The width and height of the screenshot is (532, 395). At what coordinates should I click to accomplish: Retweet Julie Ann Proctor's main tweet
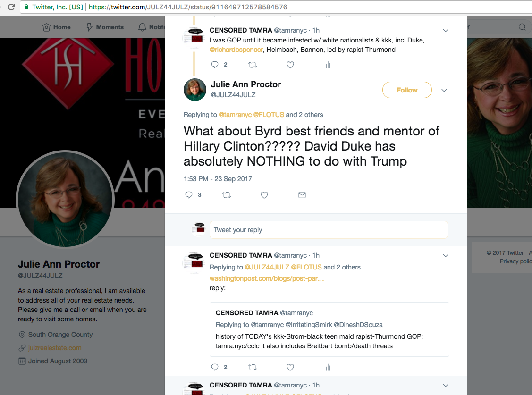[x=226, y=195]
